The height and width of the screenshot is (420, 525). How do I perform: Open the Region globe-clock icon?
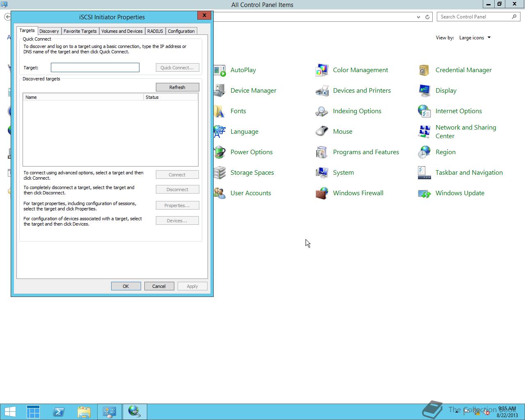[424, 152]
